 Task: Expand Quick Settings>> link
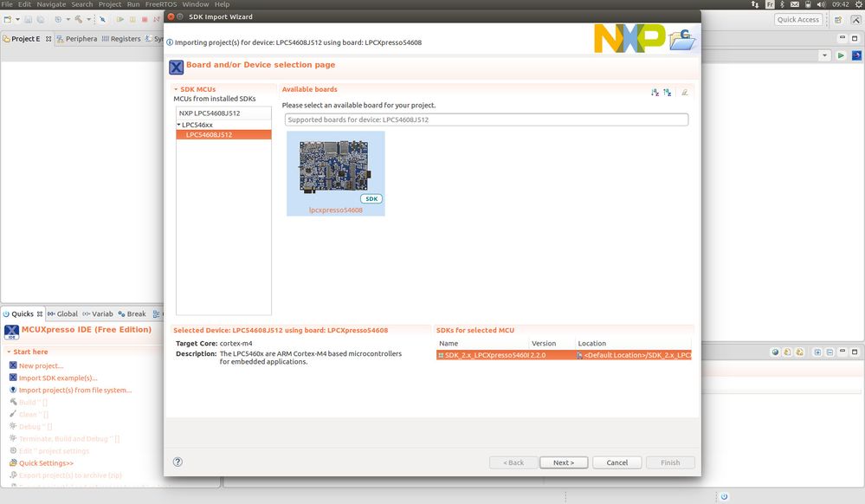(x=46, y=462)
